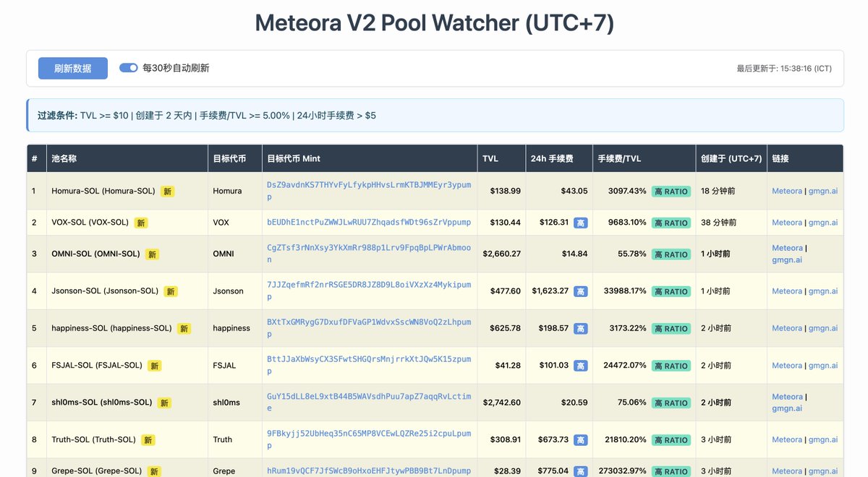Screen dimensions: 868x477
Task: Open gmgn.ai link for happiness-SOL row
Action: tap(823, 328)
